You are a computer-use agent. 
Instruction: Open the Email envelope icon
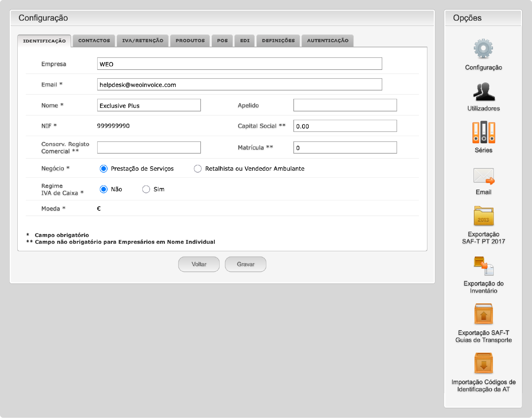click(483, 176)
